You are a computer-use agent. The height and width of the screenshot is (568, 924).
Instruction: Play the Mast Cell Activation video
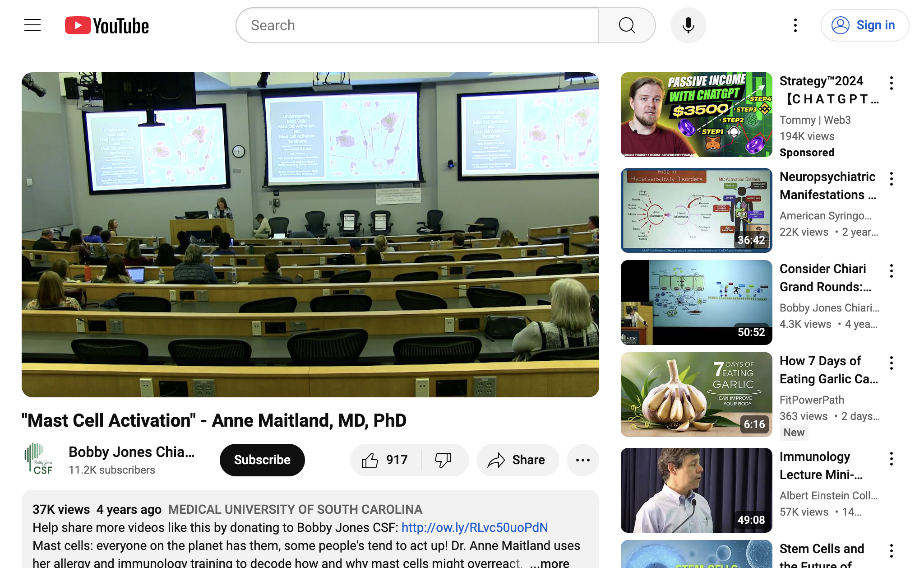310,235
